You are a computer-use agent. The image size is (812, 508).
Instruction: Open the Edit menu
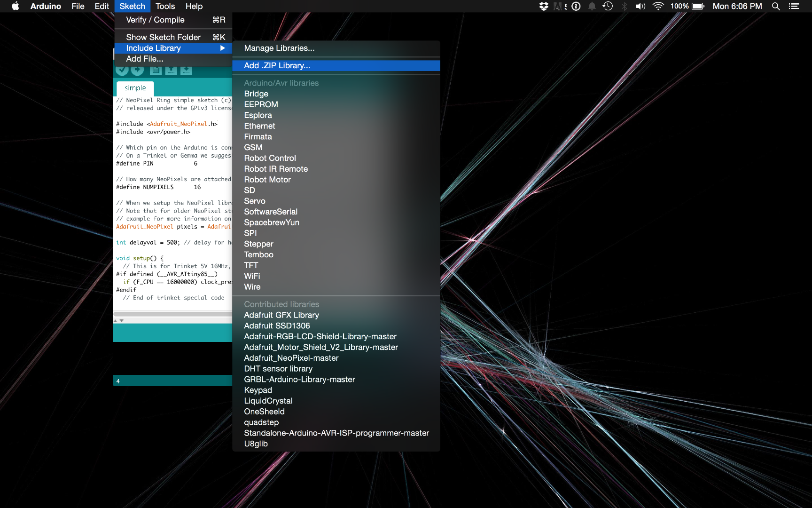[x=101, y=6]
